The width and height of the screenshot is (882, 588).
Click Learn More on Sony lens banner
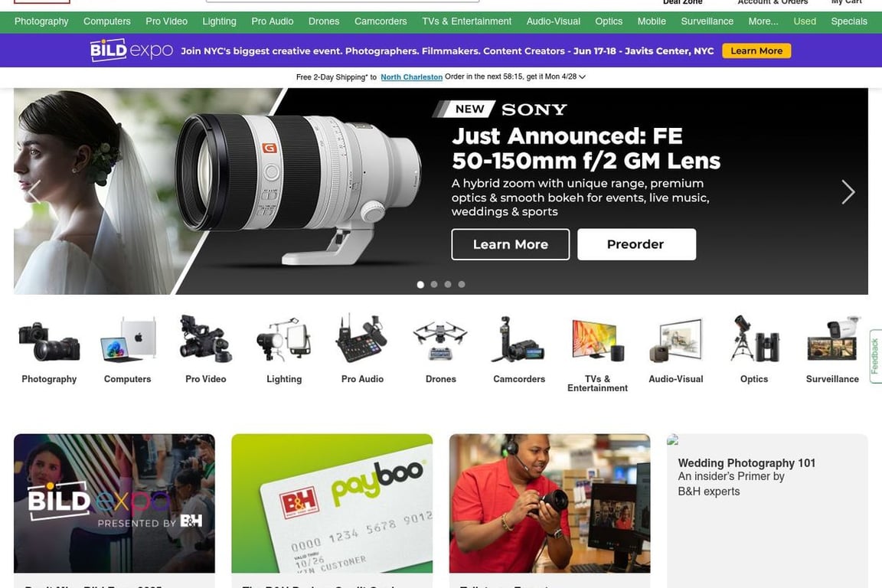(x=510, y=244)
